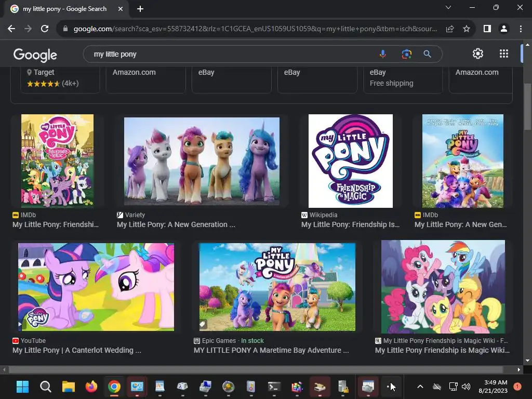
Task: Open IMDb A New Generation poster image
Action: click(x=462, y=161)
